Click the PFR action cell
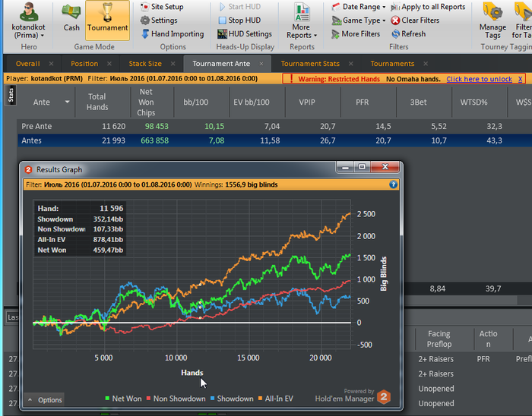532x416 pixels. click(x=483, y=359)
